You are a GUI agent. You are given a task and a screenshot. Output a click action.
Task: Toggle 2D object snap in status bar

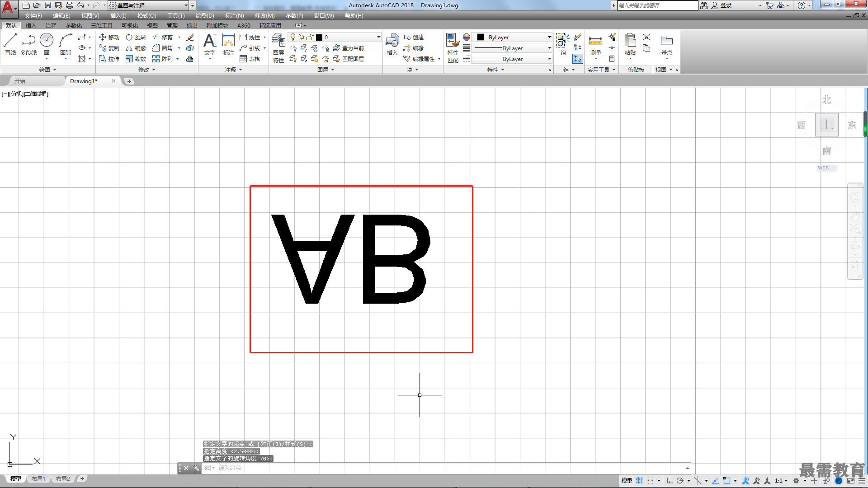point(726,481)
